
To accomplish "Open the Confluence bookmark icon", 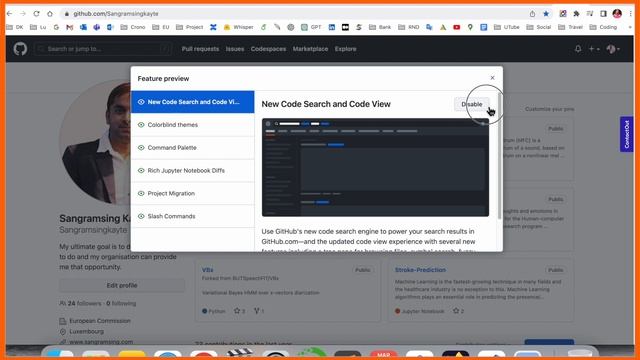I will (x=213, y=27).
